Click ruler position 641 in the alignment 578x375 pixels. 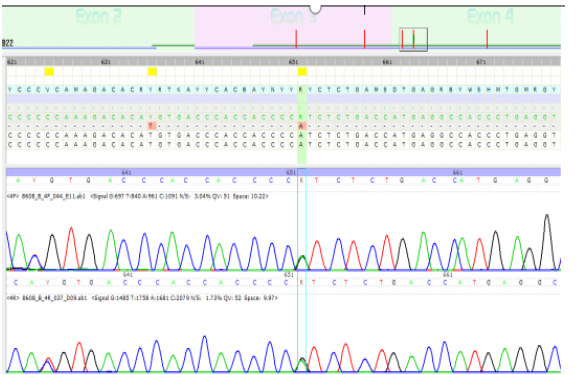point(199,62)
